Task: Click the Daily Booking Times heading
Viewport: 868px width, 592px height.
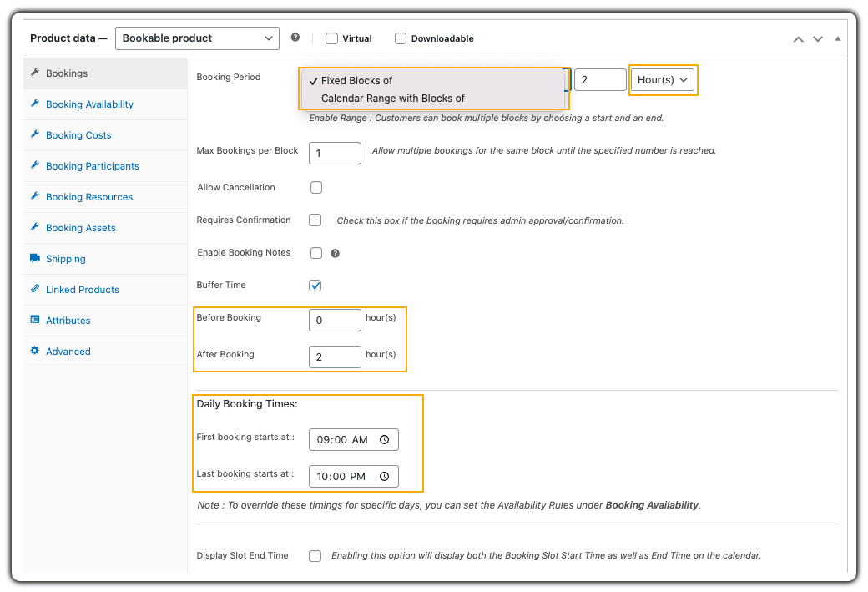Action: click(x=247, y=404)
